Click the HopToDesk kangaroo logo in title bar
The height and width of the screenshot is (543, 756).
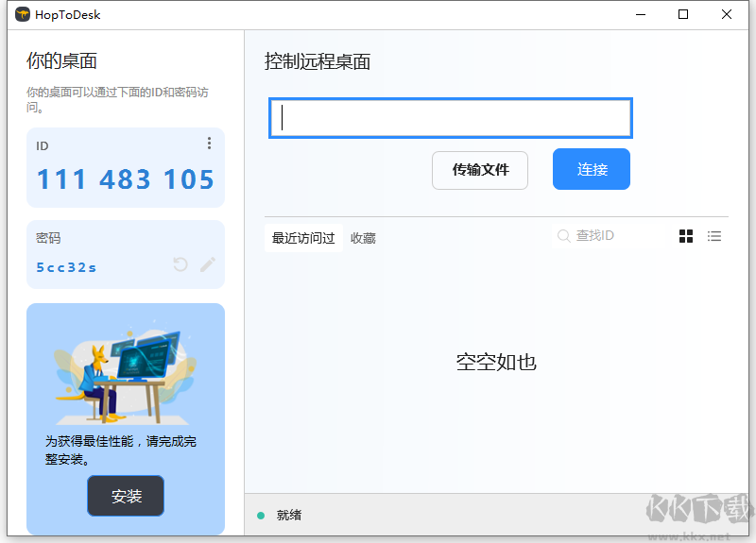click(22, 14)
